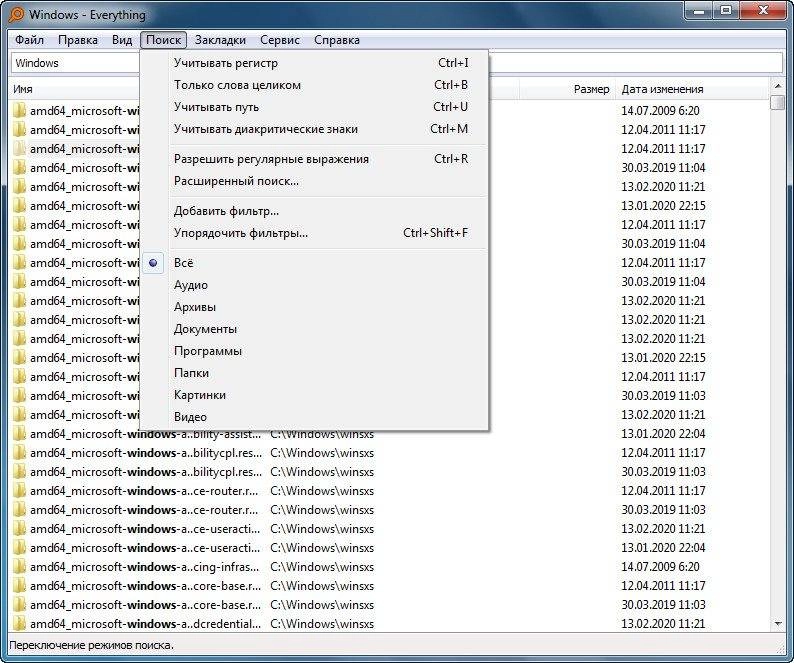
Task: Toggle Только слова целиком option
Action: pos(314,85)
